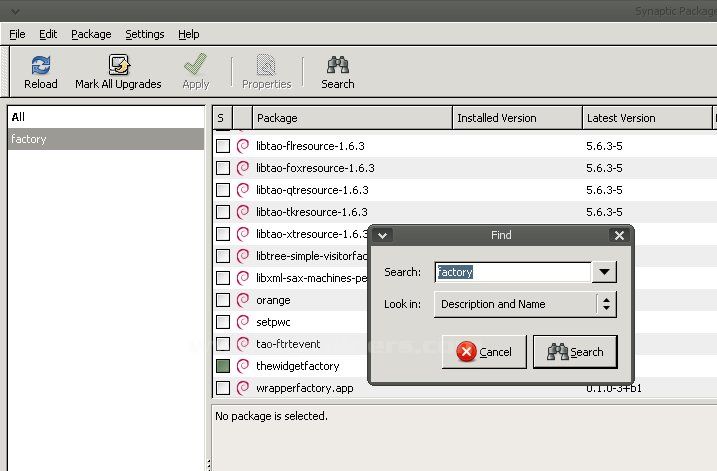Click the Reload toolbar icon
This screenshot has width=717, height=471.
(x=41, y=65)
